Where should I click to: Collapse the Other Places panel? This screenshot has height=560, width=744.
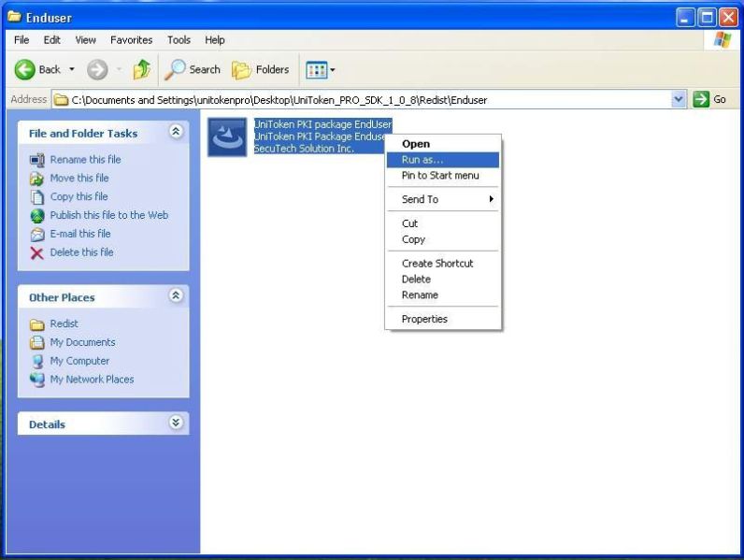point(176,295)
